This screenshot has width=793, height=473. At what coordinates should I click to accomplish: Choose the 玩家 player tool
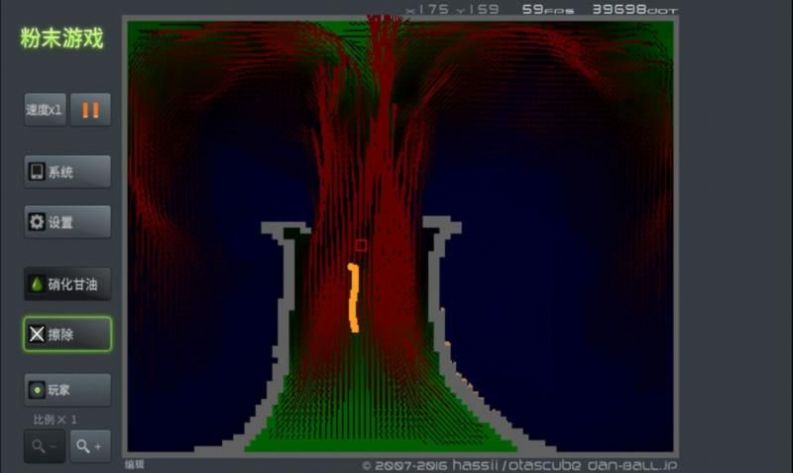pyautogui.click(x=67, y=389)
